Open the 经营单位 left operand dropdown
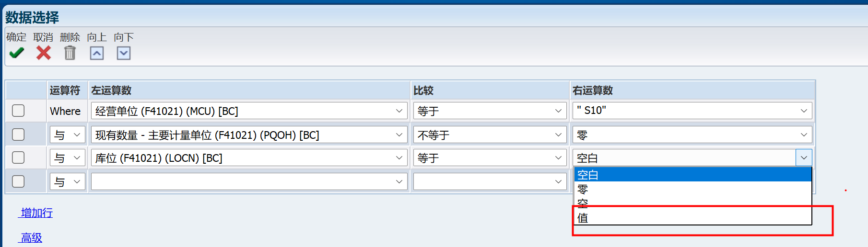Viewport: 868px width, 247px height. point(249,111)
